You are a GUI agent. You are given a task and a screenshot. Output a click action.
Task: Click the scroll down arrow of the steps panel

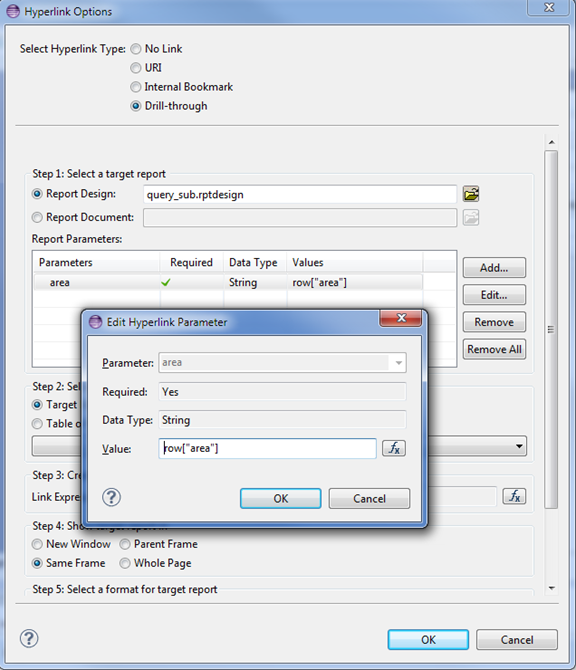pos(551,588)
